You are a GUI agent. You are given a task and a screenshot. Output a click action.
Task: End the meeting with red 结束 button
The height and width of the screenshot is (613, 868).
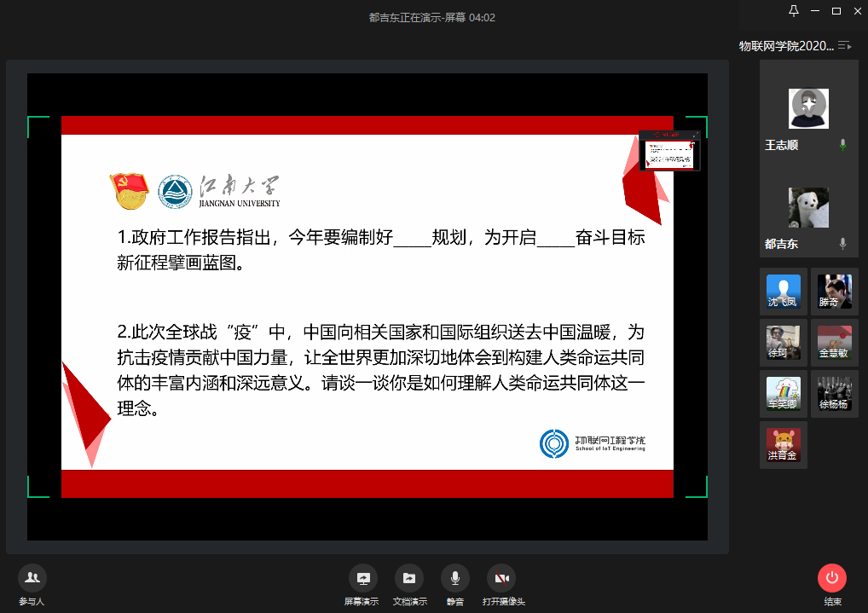tap(831, 578)
